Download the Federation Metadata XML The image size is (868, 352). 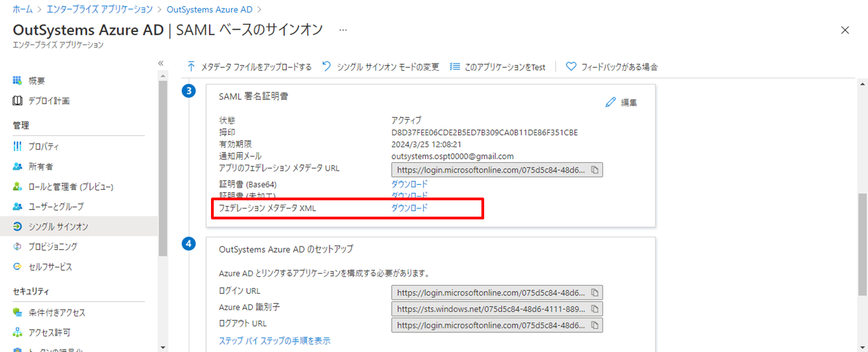click(x=409, y=208)
